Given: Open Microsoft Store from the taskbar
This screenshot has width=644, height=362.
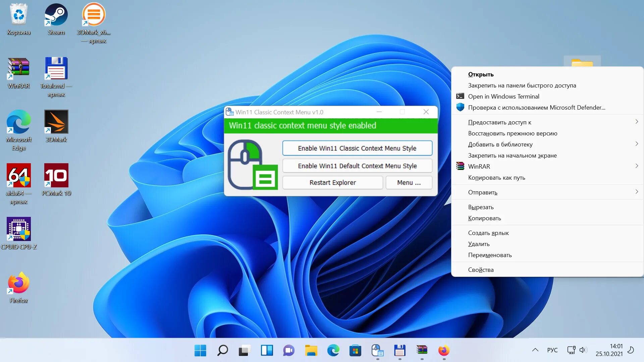Looking at the screenshot, I should tap(355, 351).
